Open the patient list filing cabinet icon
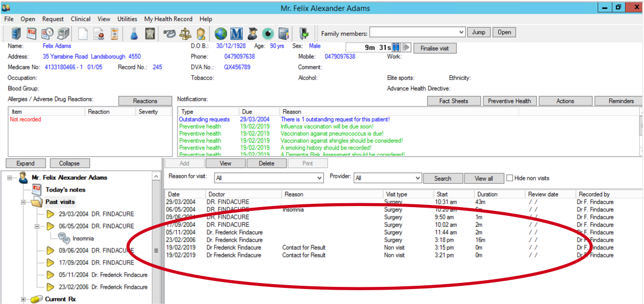 click(17, 33)
